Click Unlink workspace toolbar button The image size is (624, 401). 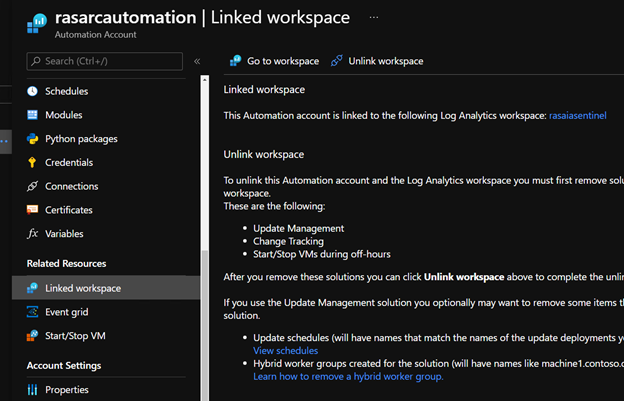pyautogui.click(x=377, y=61)
